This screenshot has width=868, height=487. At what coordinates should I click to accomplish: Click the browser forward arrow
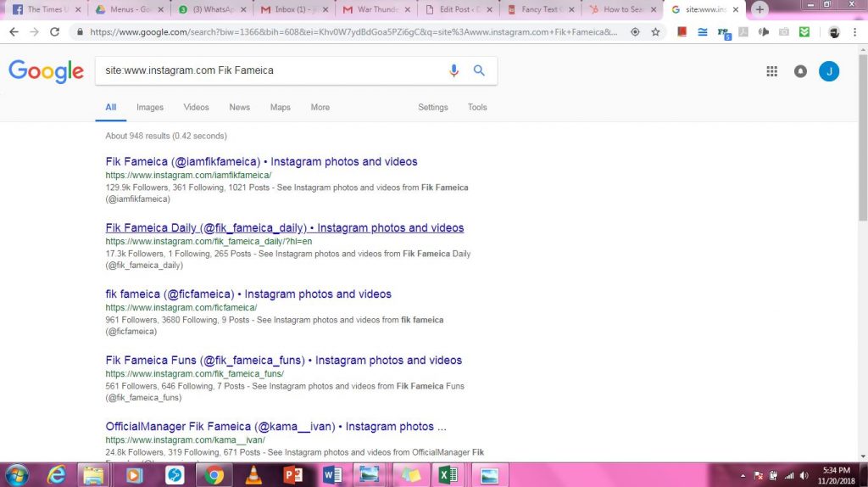coord(34,32)
